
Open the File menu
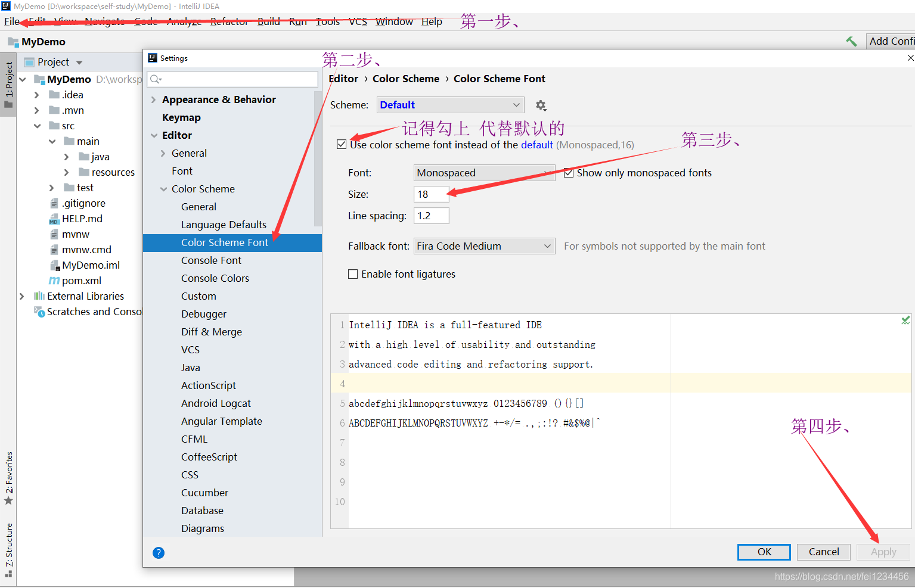click(x=12, y=21)
